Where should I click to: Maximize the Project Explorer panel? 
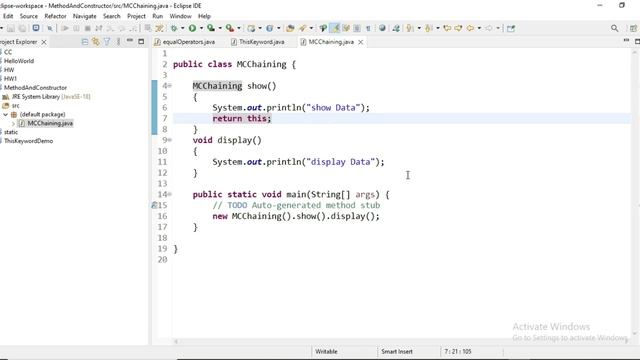click(x=141, y=41)
